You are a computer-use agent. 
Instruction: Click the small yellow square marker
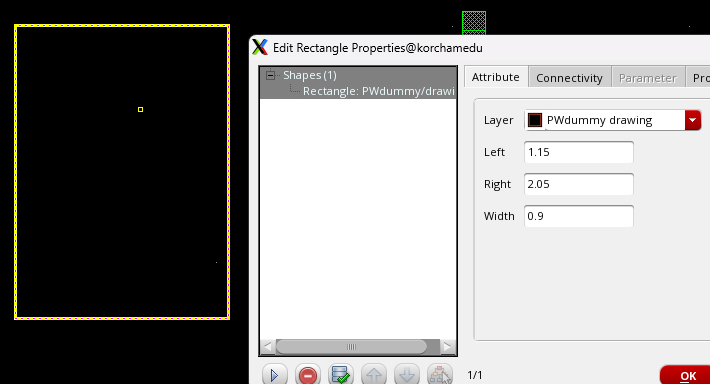pyautogui.click(x=140, y=109)
